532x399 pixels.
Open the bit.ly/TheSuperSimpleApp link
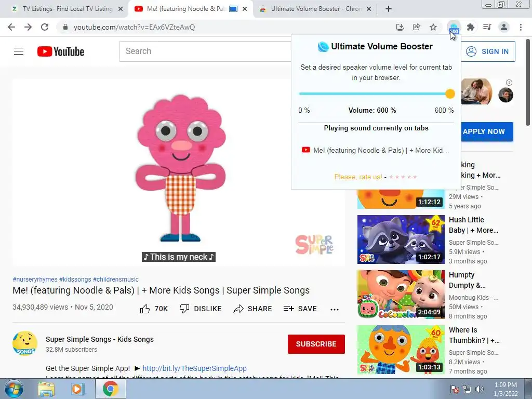tap(194, 368)
